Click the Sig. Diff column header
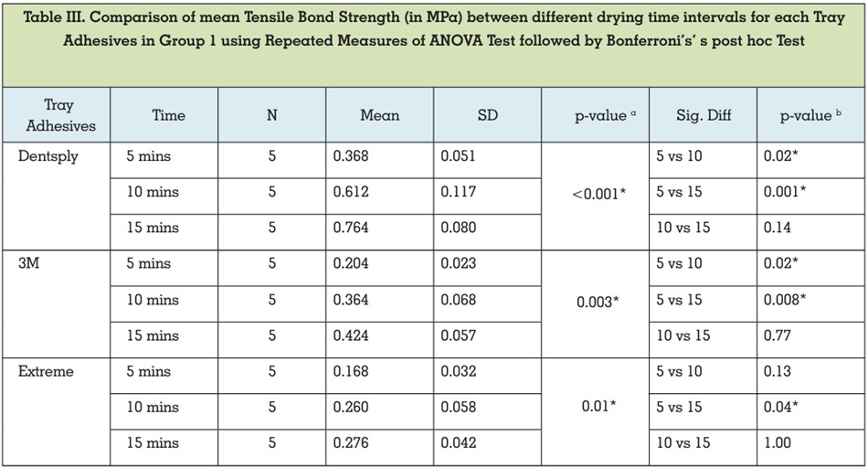Viewport: 868px width, 468px height. point(703,115)
